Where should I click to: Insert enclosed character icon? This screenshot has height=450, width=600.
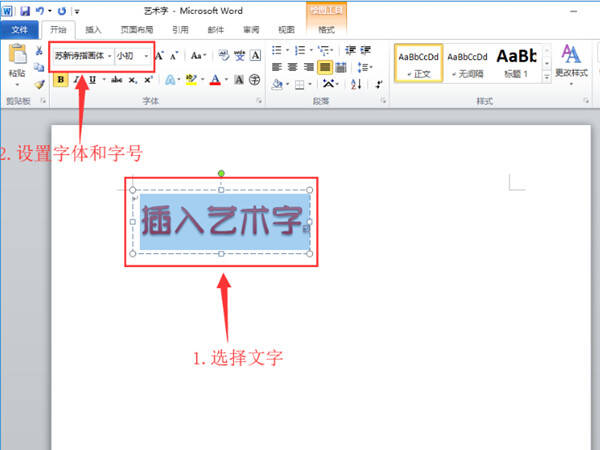coord(254,80)
